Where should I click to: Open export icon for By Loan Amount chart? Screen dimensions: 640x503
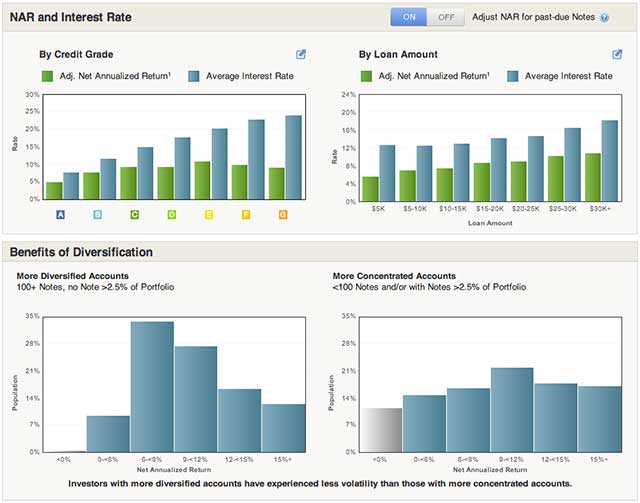click(617, 54)
